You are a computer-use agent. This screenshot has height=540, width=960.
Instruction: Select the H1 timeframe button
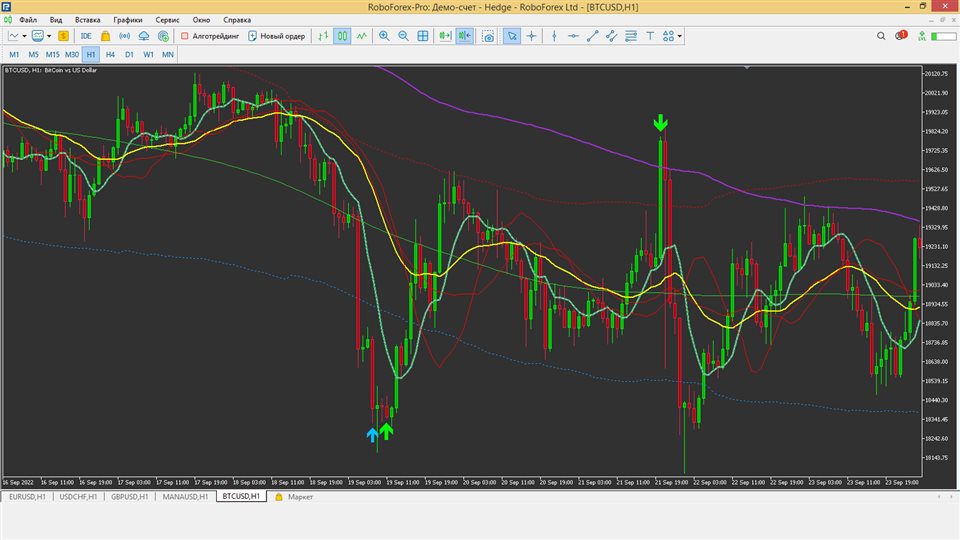(91, 54)
